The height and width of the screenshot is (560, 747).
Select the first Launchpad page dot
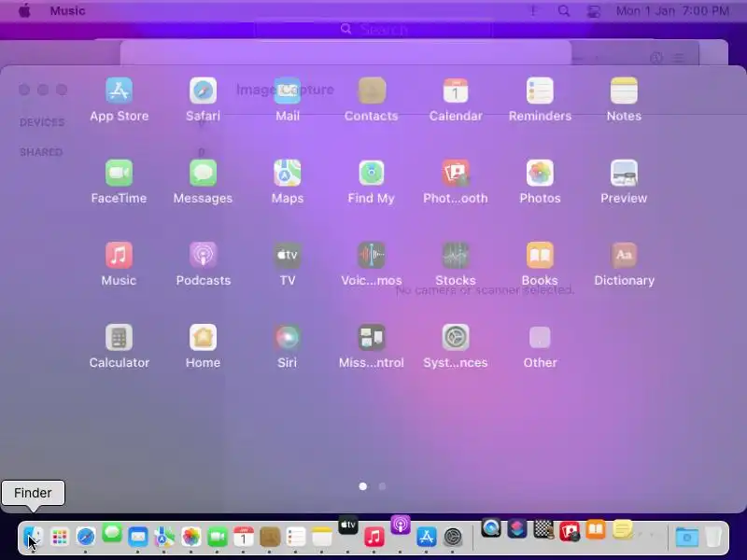click(363, 486)
